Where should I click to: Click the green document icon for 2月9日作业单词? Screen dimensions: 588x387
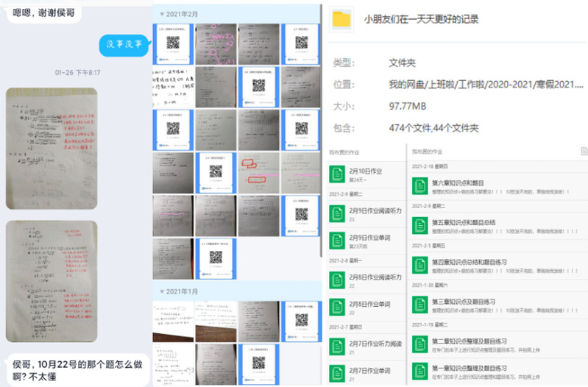point(337,241)
